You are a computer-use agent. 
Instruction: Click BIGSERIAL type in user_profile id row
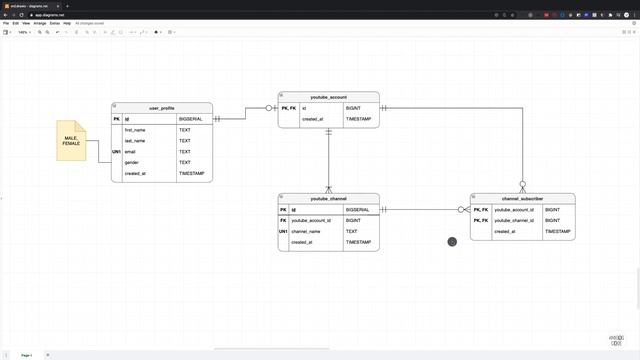pyautogui.click(x=191, y=119)
